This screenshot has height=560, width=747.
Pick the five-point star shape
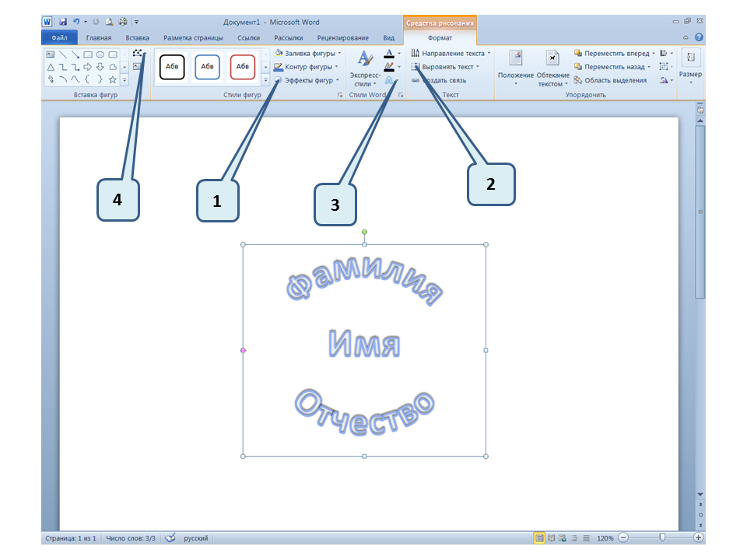click(113, 79)
